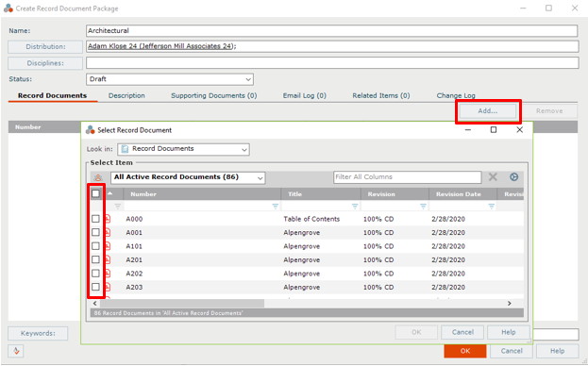Open the Email Log (0) tab
This screenshot has width=588, height=366.
[x=305, y=95]
